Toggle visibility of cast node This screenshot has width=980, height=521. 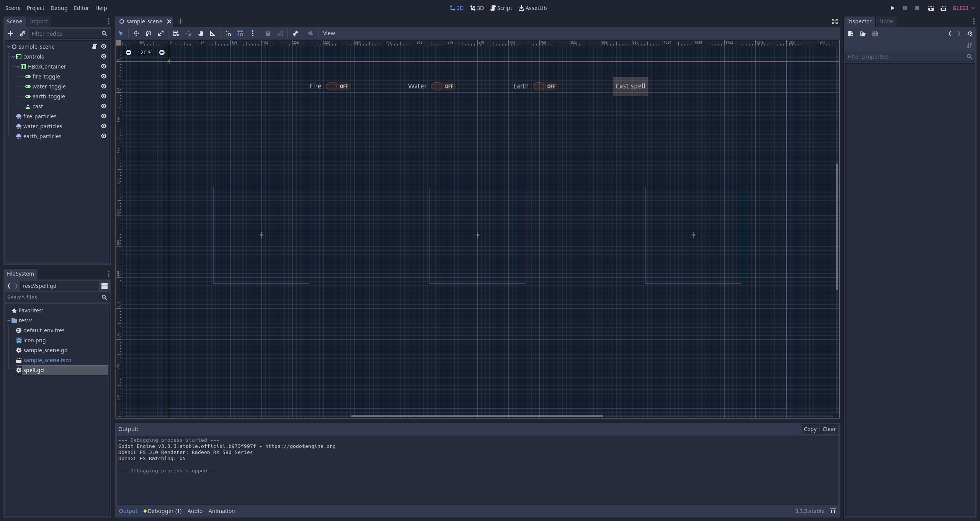104,106
